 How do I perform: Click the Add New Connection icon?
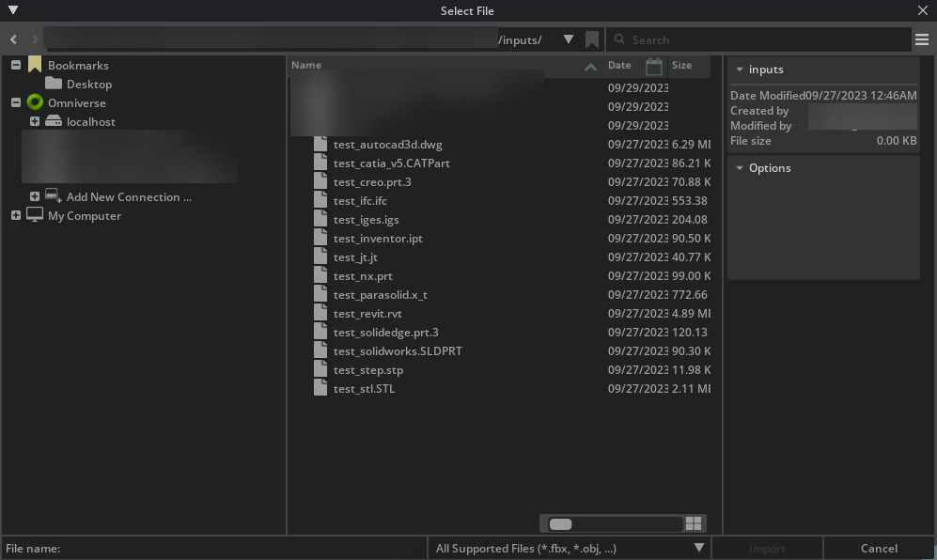click(52, 196)
